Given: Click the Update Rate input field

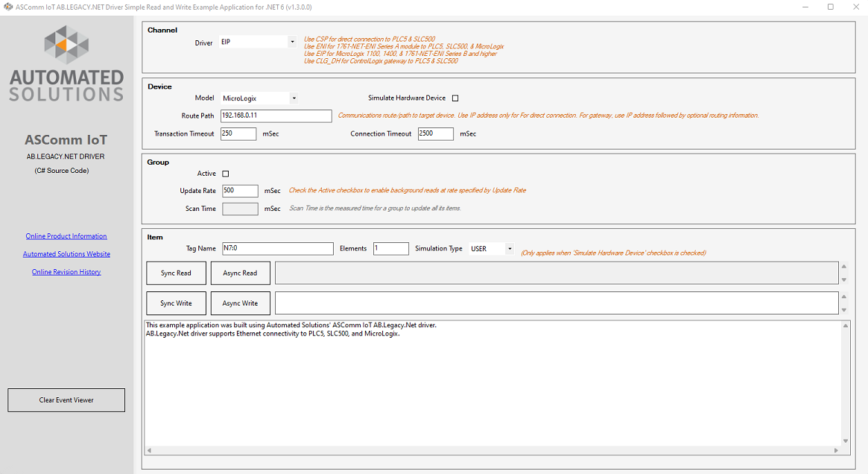Looking at the screenshot, I should click(x=240, y=191).
